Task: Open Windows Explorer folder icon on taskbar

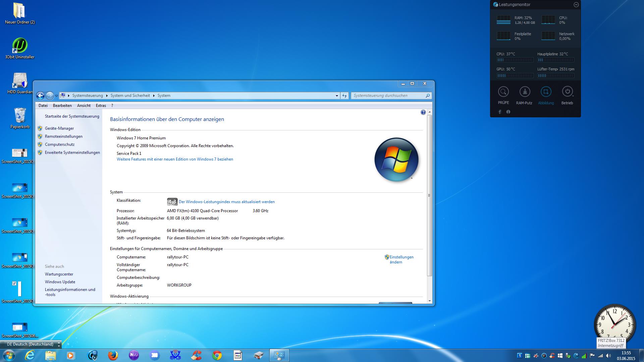Action: pos(50,355)
